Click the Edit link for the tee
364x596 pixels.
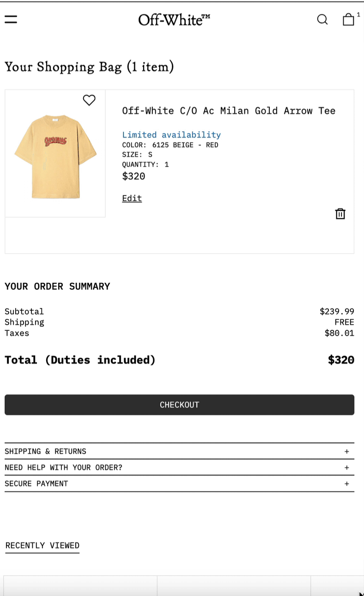[x=132, y=198]
